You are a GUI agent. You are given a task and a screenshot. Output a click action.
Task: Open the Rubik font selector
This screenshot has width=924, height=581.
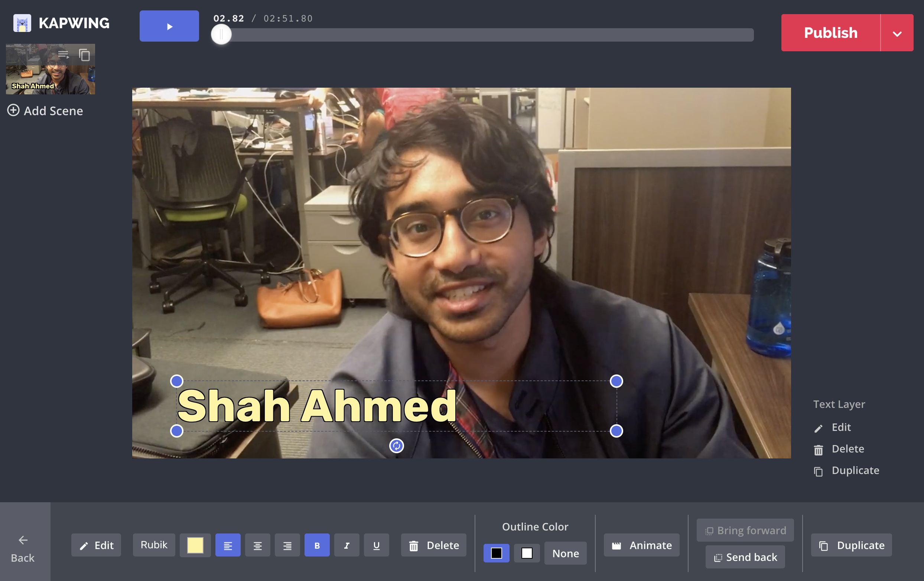pos(154,545)
